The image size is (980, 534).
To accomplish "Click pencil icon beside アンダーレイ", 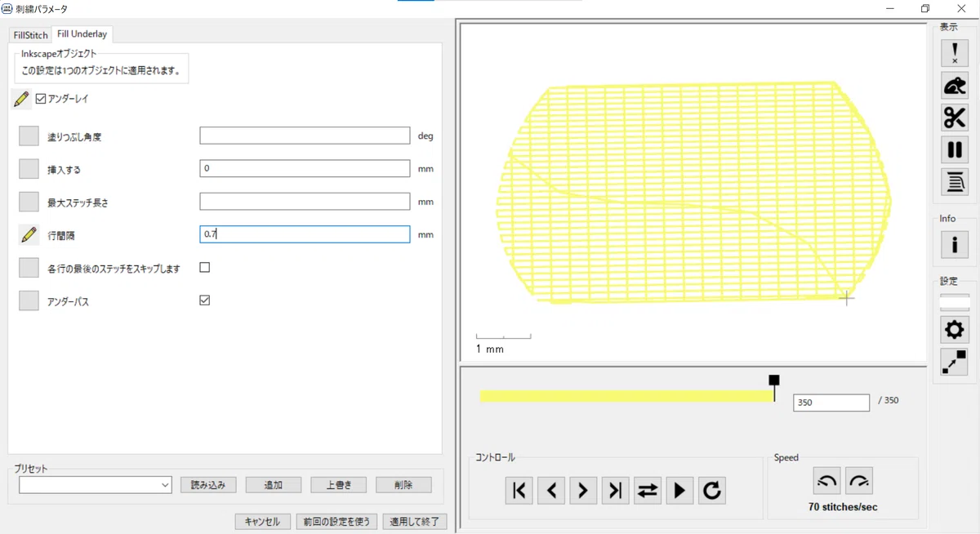I will [x=22, y=99].
